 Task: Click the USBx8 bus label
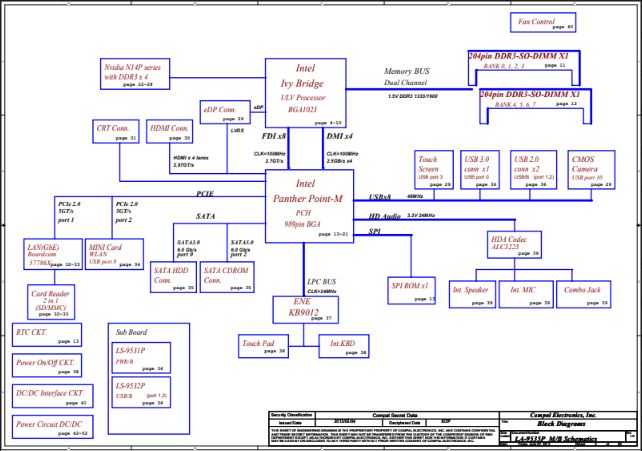[x=380, y=197]
